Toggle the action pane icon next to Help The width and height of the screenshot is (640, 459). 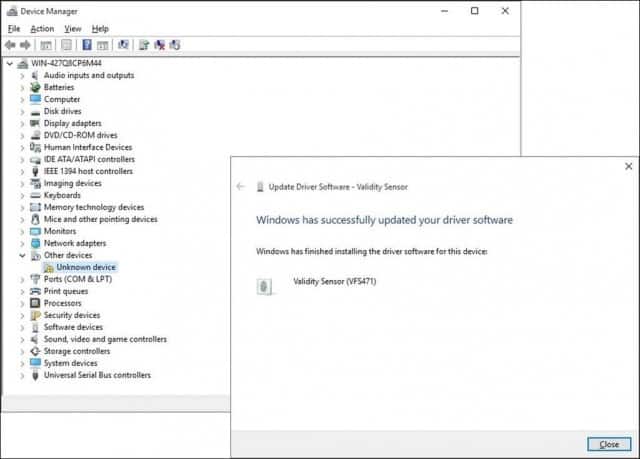(102, 45)
